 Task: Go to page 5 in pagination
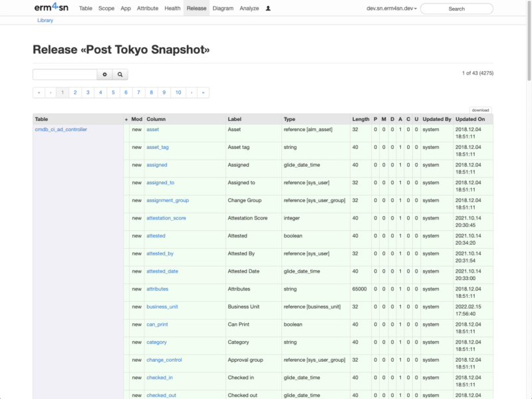(112, 92)
